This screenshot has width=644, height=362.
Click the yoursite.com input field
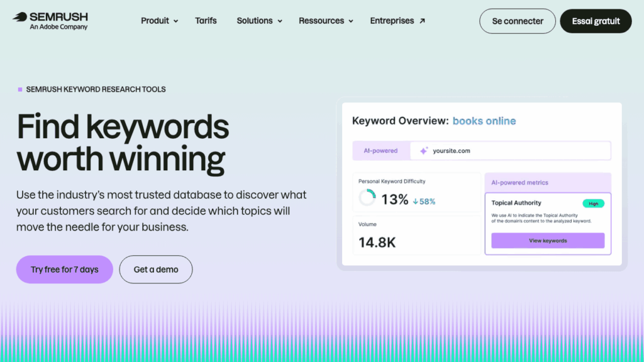coord(510,151)
